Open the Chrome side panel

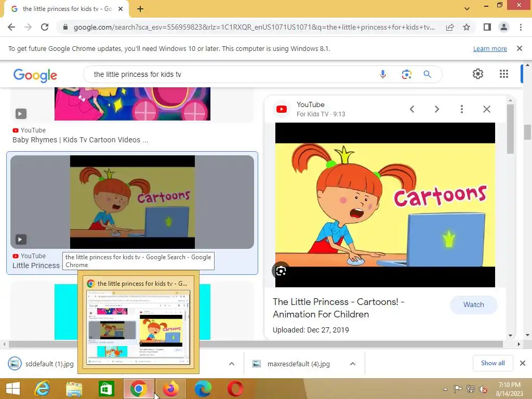tap(487, 27)
